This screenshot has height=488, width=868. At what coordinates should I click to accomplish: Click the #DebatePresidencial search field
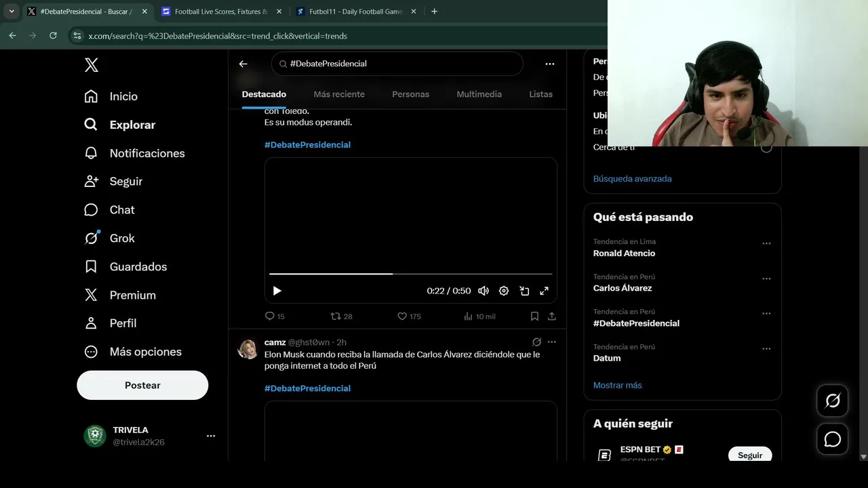(397, 64)
